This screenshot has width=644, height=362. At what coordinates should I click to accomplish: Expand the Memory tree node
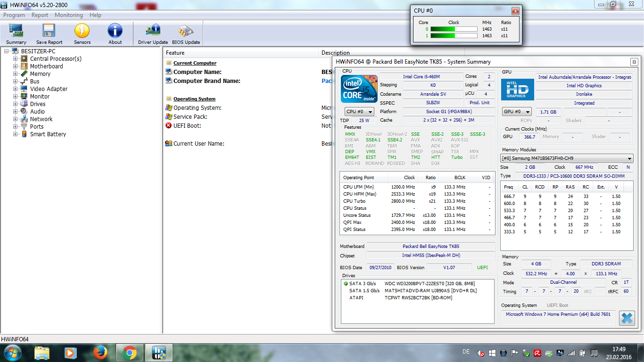tap(16, 74)
